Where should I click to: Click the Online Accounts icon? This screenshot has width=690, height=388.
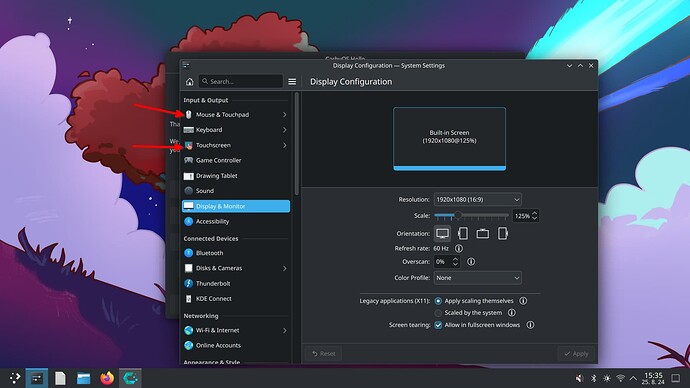[x=188, y=345]
